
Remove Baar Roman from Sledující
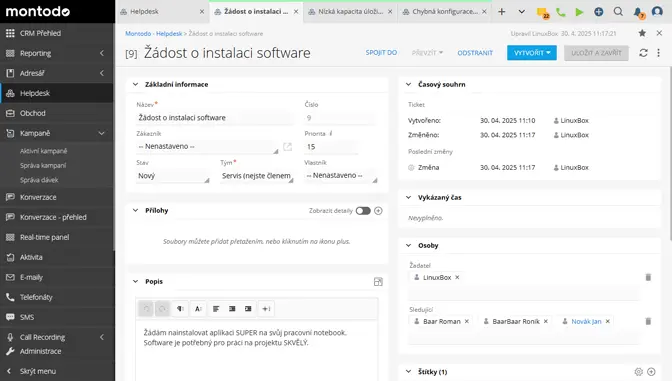click(x=467, y=321)
